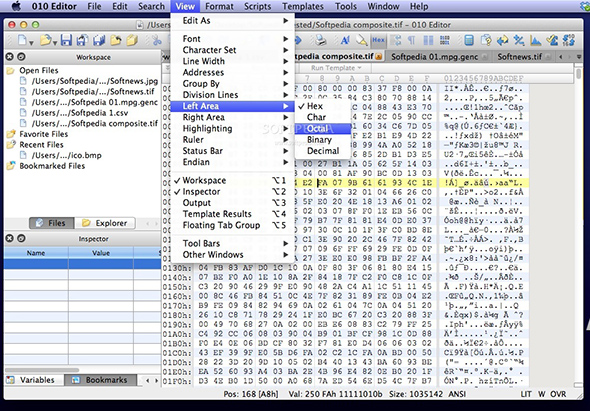This screenshot has height=411, width=590.
Task: Create a new file with New icon
Action: [22, 40]
